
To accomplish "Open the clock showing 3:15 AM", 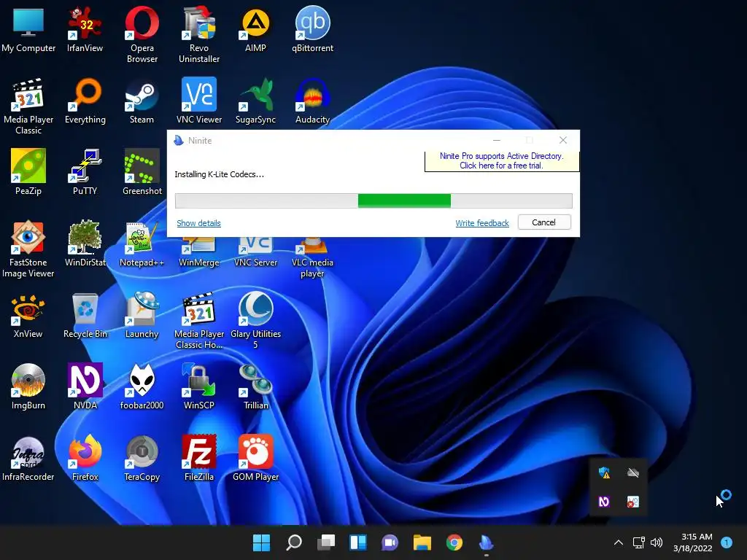I will click(x=693, y=542).
